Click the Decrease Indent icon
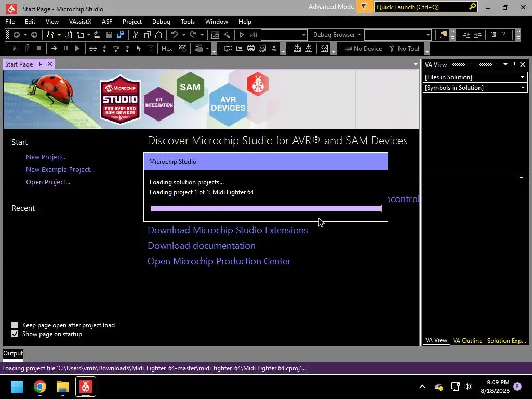The width and height of the screenshot is (532, 399). point(467,35)
